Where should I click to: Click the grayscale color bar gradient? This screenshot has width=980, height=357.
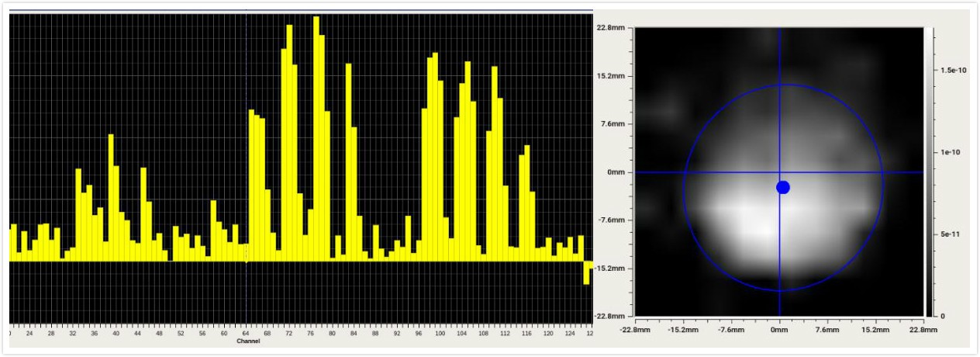pyautogui.click(x=928, y=171)
